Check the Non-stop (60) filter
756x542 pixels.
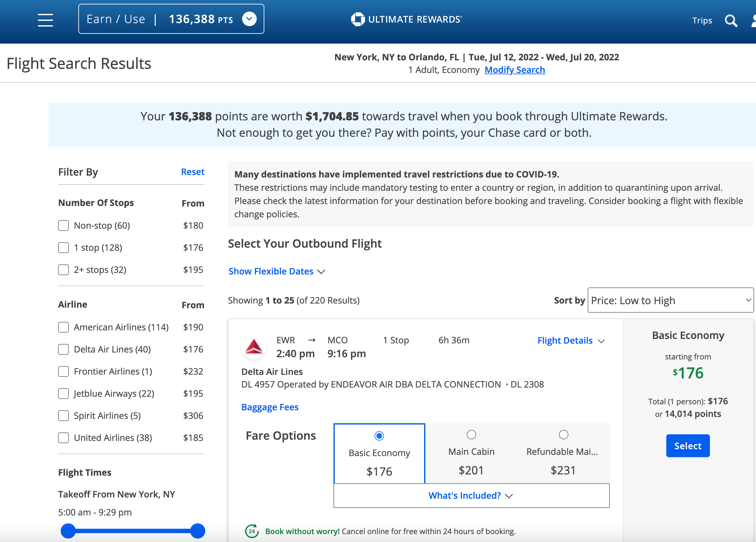pos(63,226)
